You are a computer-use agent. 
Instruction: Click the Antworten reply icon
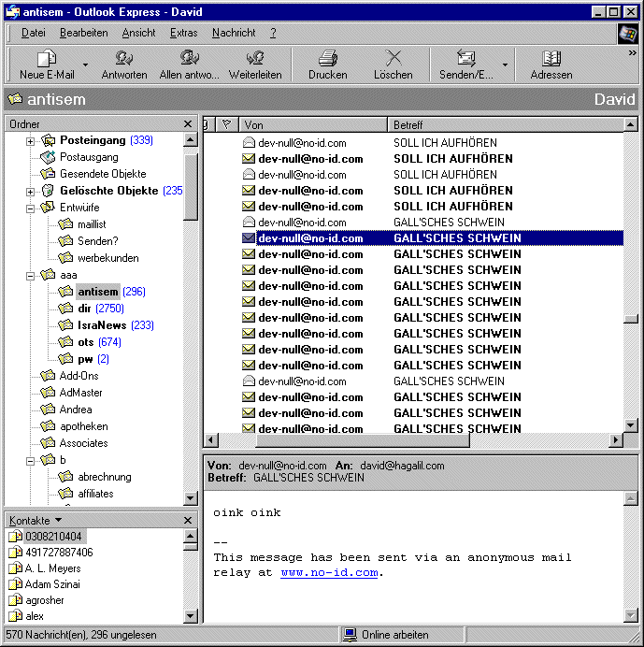pyautogui.click(x=123, y=59)
